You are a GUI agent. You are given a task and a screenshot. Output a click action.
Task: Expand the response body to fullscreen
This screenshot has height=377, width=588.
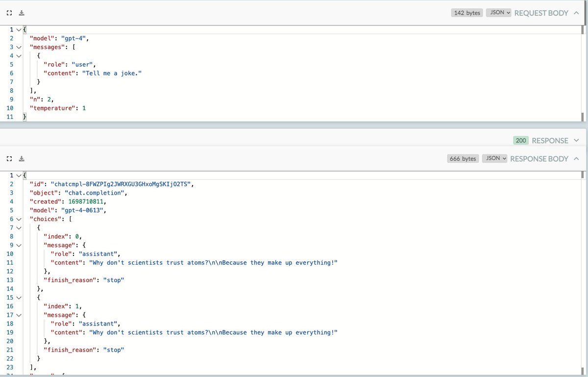pos(9,159)
